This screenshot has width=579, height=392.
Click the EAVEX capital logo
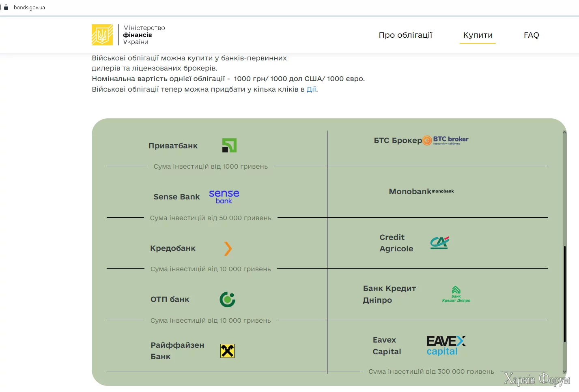tap(446, 346)
